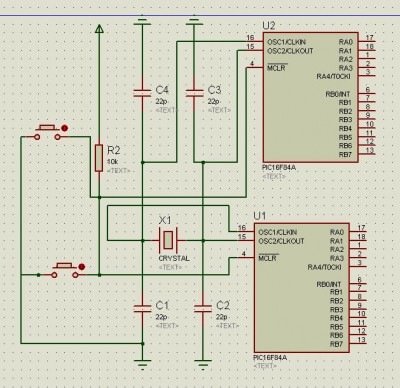Click the 22p value under C4
Screen dimensions: 400x388
click(161, 102)
